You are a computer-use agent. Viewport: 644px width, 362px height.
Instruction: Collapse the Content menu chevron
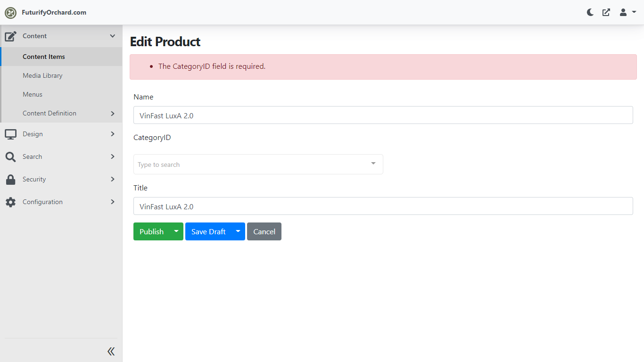click(x=112, y=36)
